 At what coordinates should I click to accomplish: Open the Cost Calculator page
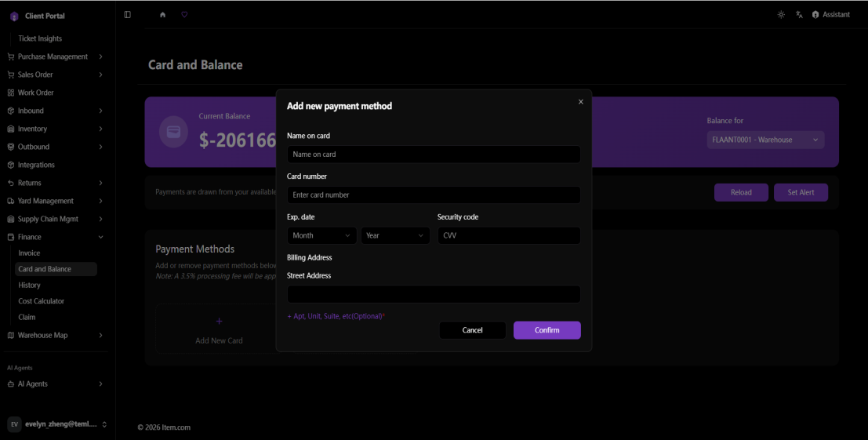coord(41,301)
